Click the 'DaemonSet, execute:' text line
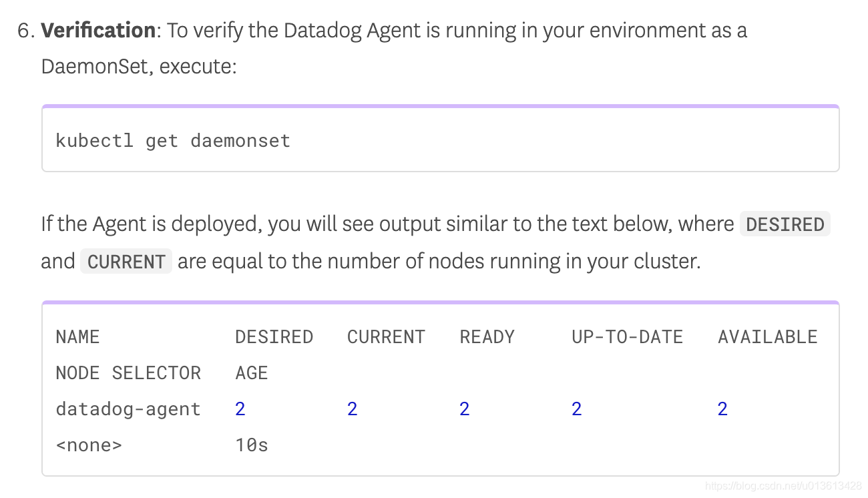Viewport: 868px width, 498px height. point(139,67)
